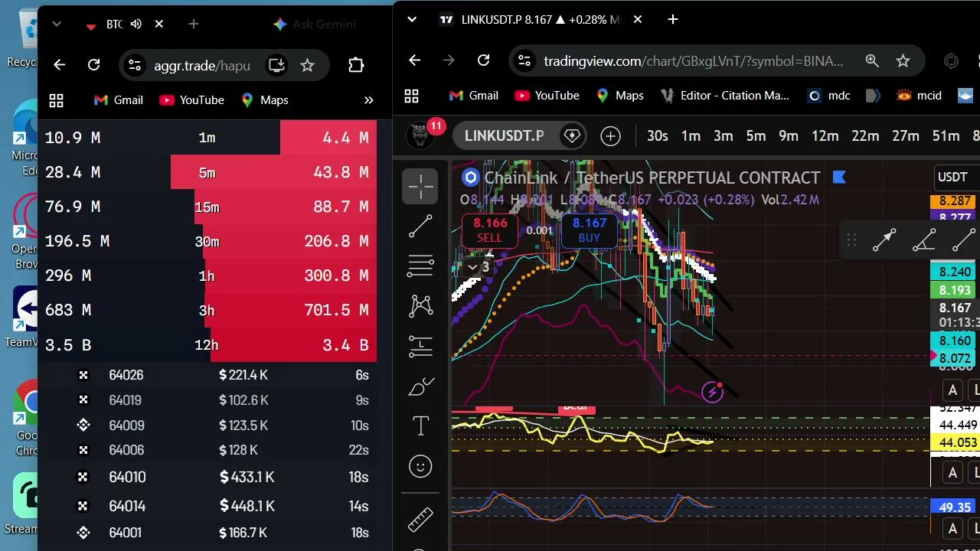Select the 51m timeframe
980x551 pixels.
click(x=946, y=136)
